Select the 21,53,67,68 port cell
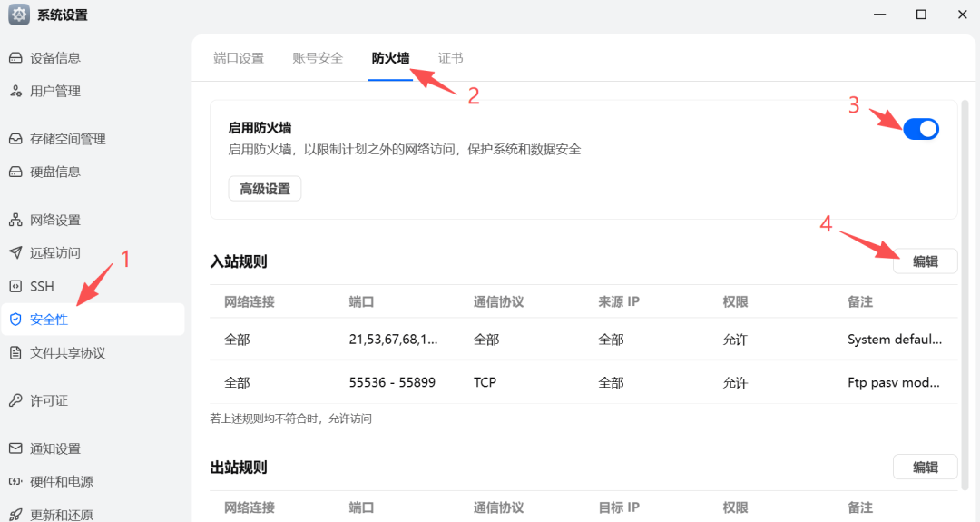This screenshot has width=980, height=522. [393, 340]
